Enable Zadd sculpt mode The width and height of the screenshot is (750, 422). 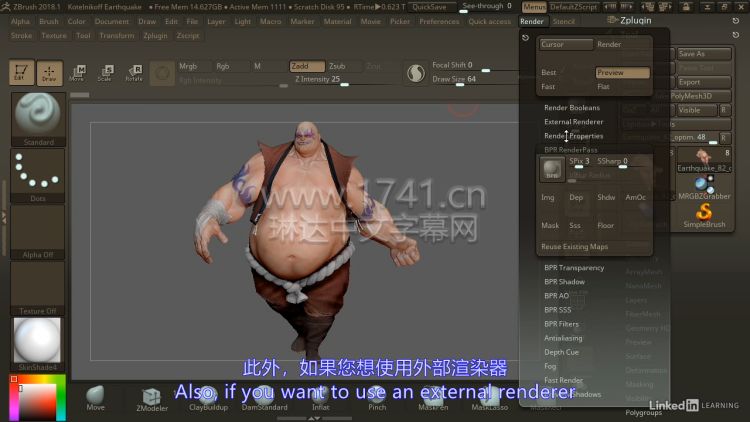(x=307, y=66)
